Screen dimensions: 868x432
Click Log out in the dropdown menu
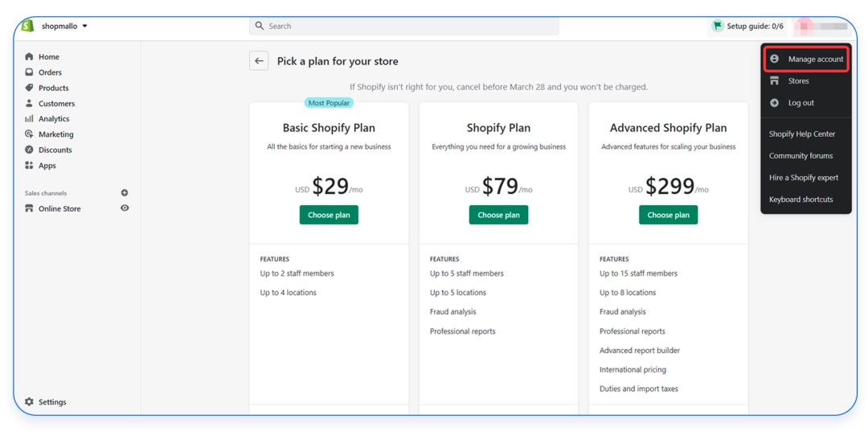click(x=800, y=103)
